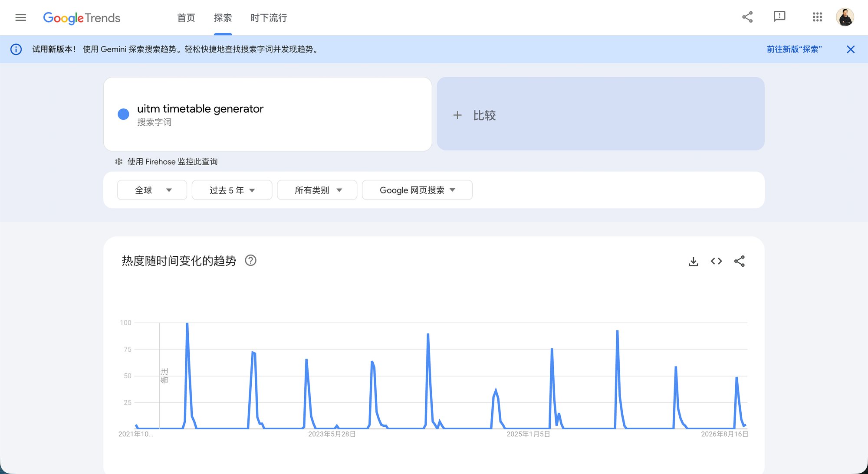Open the embed code icon
The image size is (868, 474).
click(717, 261)
